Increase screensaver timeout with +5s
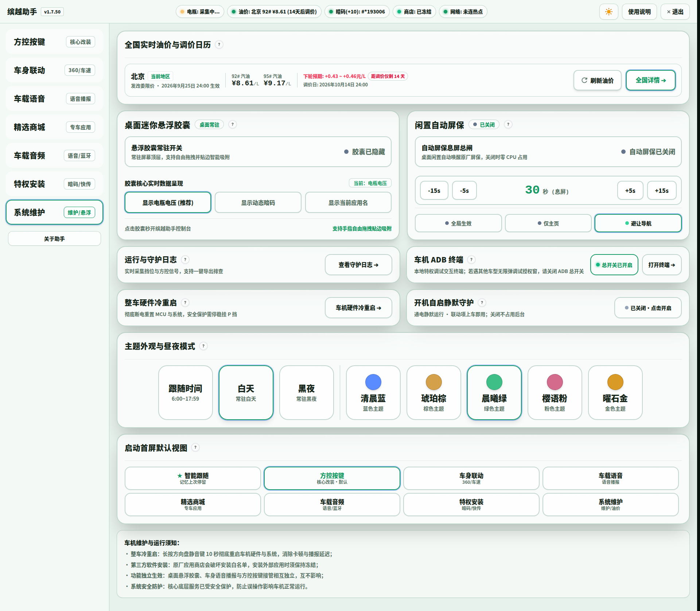Image resolution: width=700 pixels, height=611 pixels. click(x=630, y=190)
